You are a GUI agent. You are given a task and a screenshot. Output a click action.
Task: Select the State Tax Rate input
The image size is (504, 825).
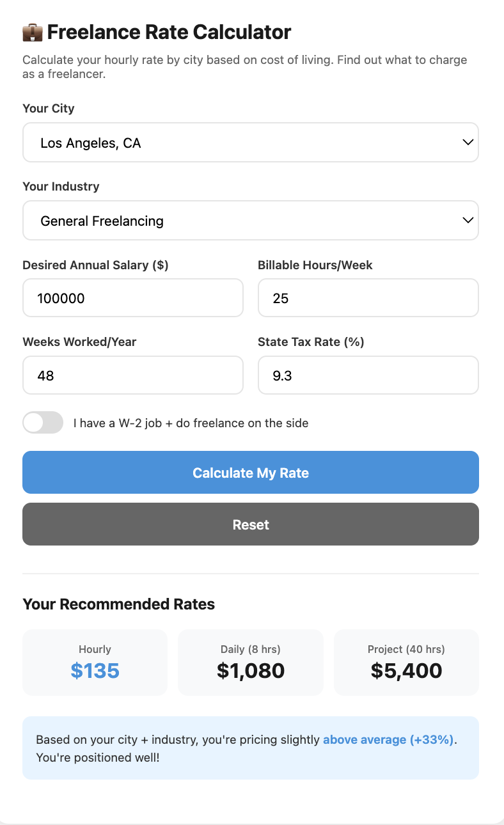click(x=368, y=375)
